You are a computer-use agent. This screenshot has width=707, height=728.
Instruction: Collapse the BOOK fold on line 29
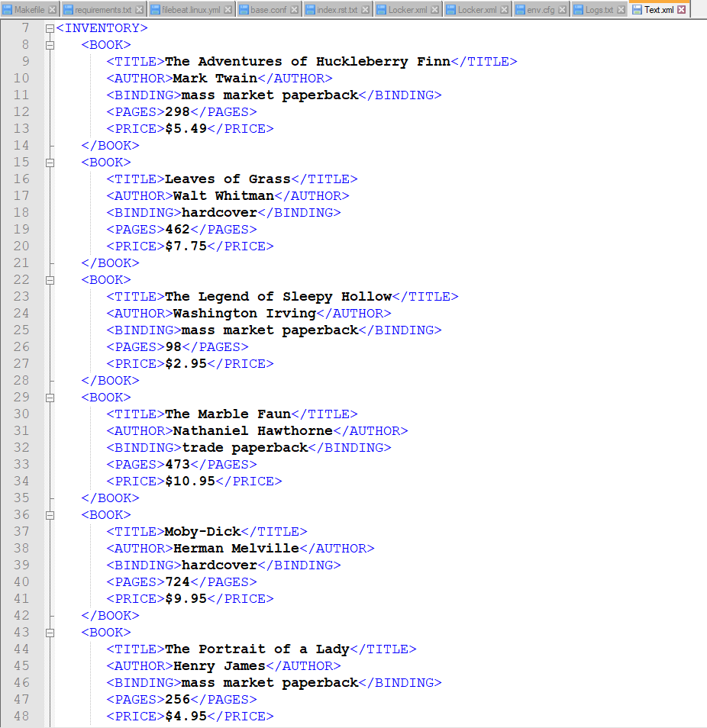[50, 398]
